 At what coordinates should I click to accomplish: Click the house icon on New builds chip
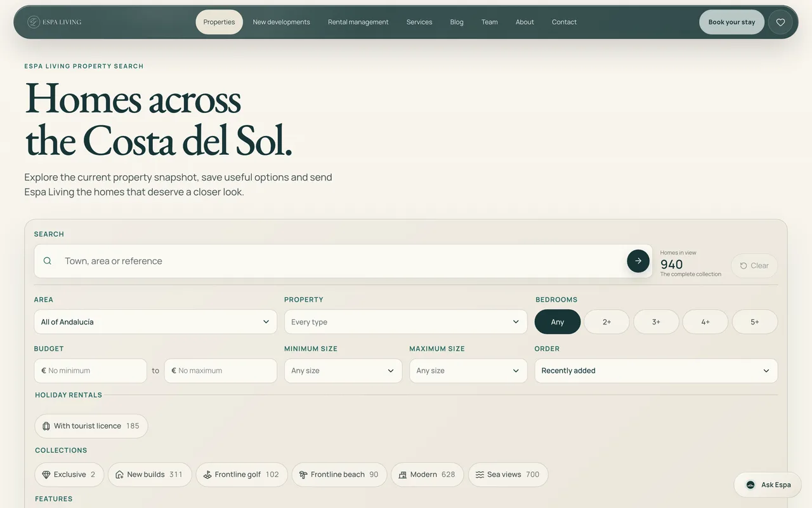click(120, 474)
